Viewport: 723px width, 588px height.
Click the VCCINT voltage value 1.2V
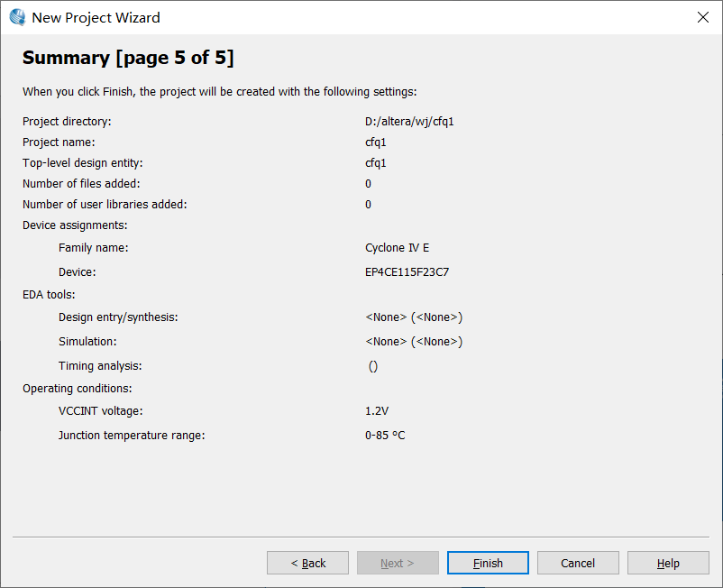[x=377, y=411]
